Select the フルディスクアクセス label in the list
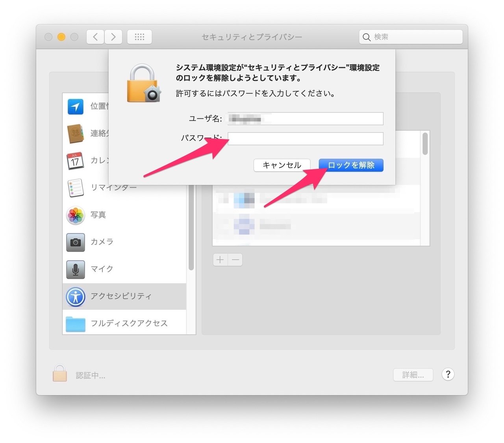Image resolution: width=504 pixels, height=443 pixels. (129, 323)
